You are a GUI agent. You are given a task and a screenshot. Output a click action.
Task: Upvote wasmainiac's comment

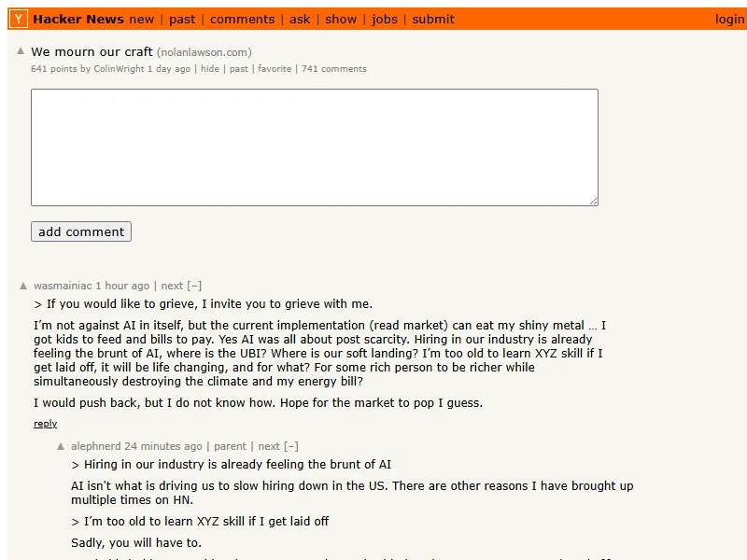[x=24, y=287]
